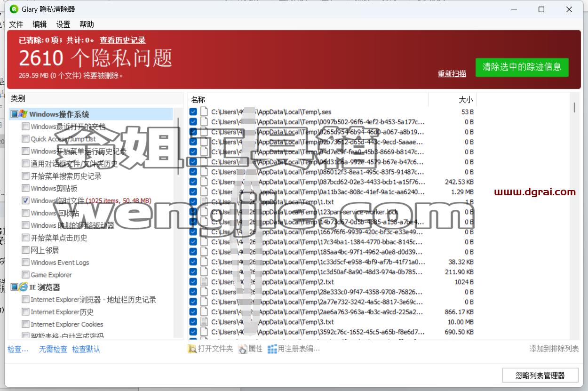This screenshot has height=391, width=588.
Task: Click the IE logo icon beside IE 浏览器
Action: [x=23, y=287]
